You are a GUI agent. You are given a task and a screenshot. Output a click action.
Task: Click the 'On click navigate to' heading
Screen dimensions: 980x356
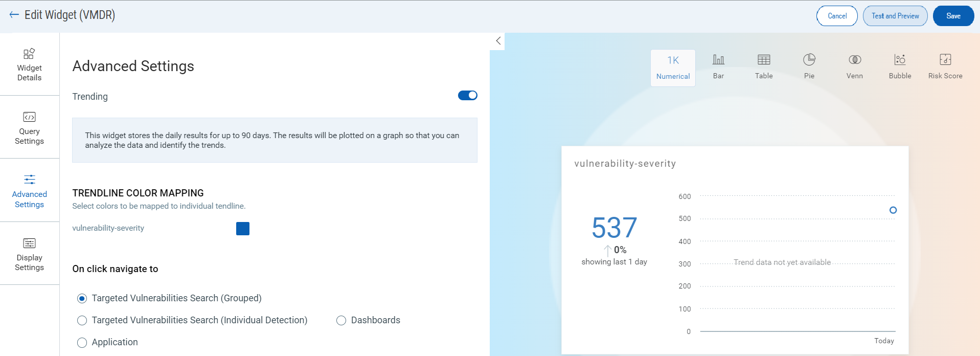[x=115, y=269]
